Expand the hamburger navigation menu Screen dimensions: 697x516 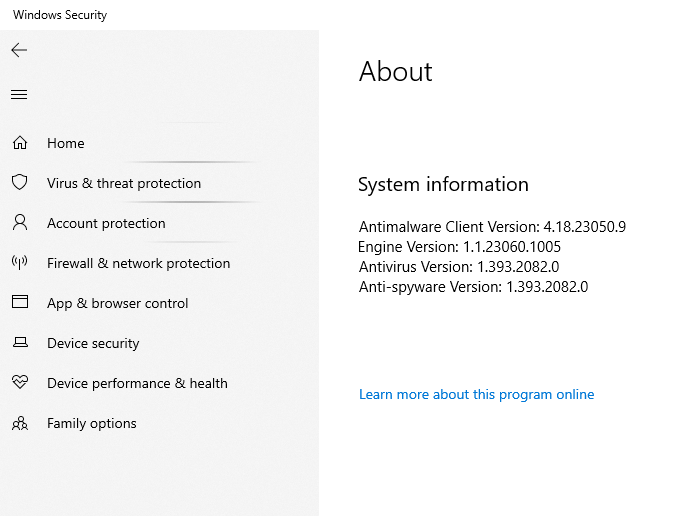(x=19, y=95)
